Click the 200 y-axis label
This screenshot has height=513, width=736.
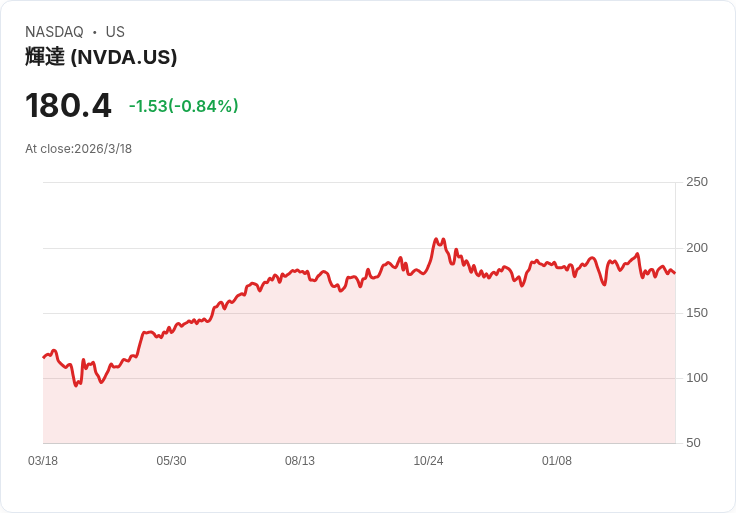point(696,248)
